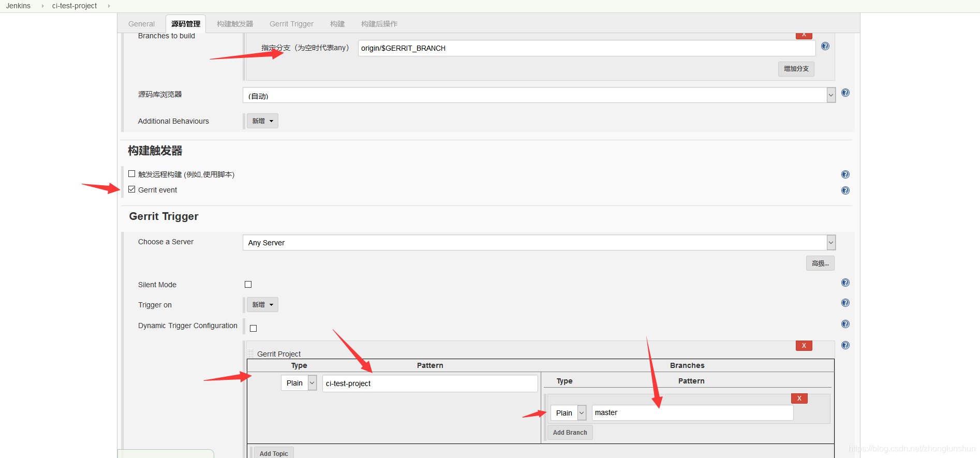
Task: Click the Add Topic button
Action: (274, 453)
